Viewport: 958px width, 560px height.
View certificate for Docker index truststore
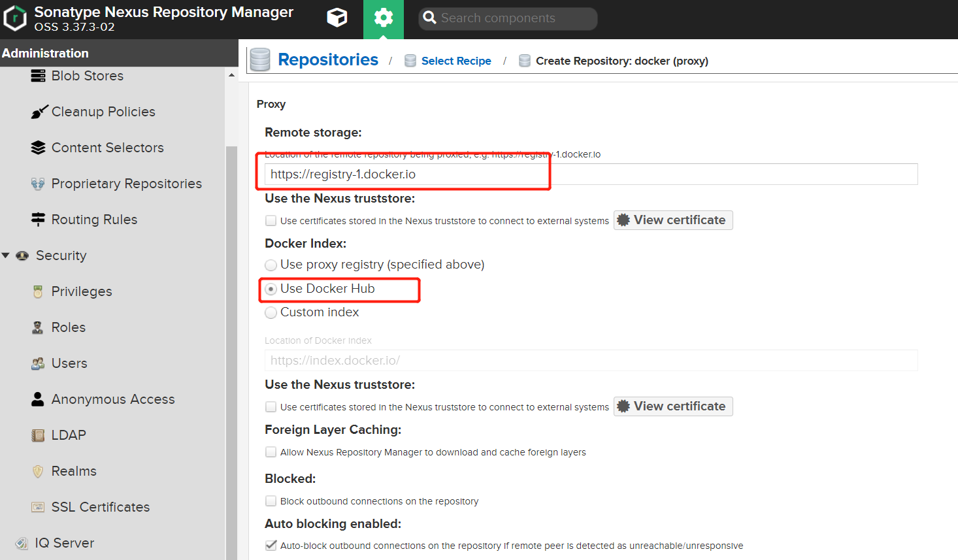coord(673,406)
